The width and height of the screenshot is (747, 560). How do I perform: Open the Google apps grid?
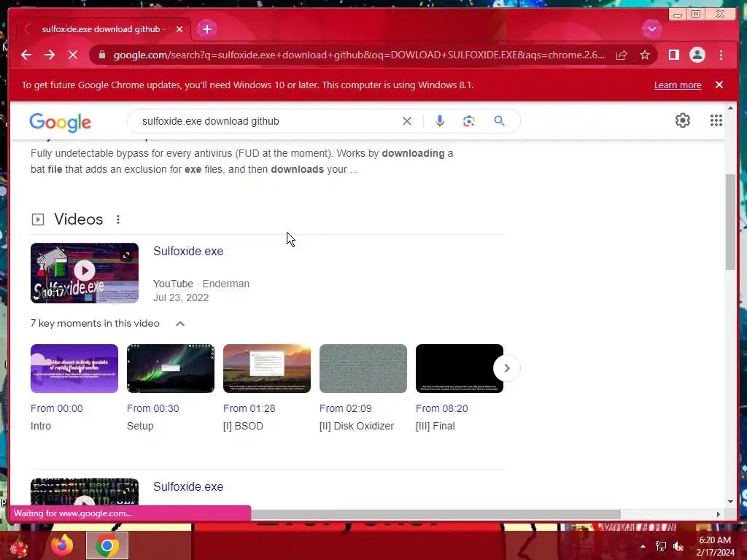pos(716,120)
